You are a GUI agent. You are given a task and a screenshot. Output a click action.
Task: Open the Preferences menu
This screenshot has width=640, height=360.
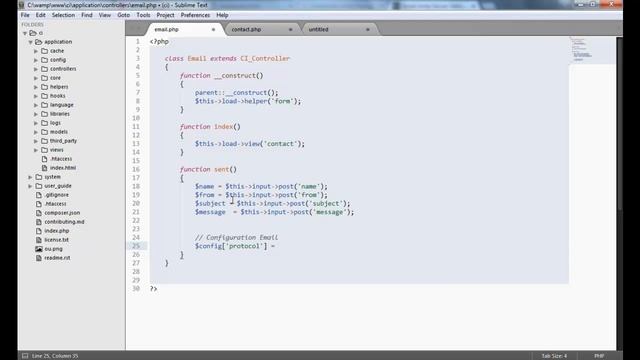195,15
